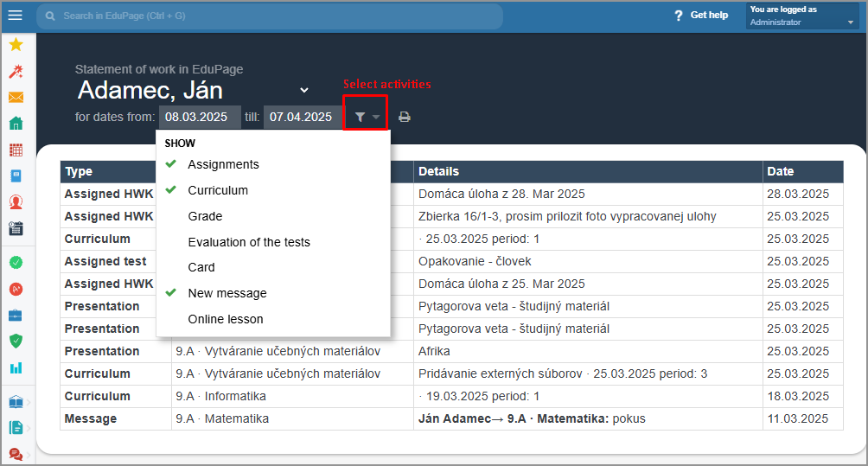Print statement with the printer icon
This screenshot has height=466, width=868.
[x=405, y=117]
